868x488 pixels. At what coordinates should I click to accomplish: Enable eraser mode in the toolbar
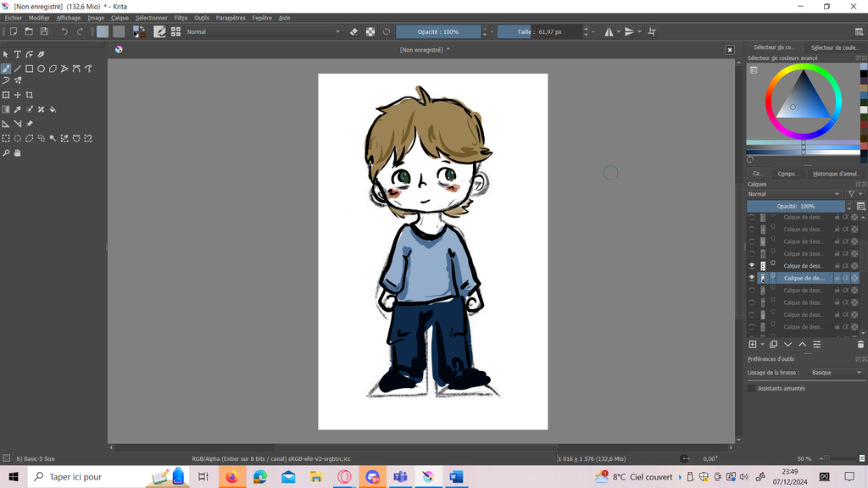pyautogui.click(x=354, y=31)
